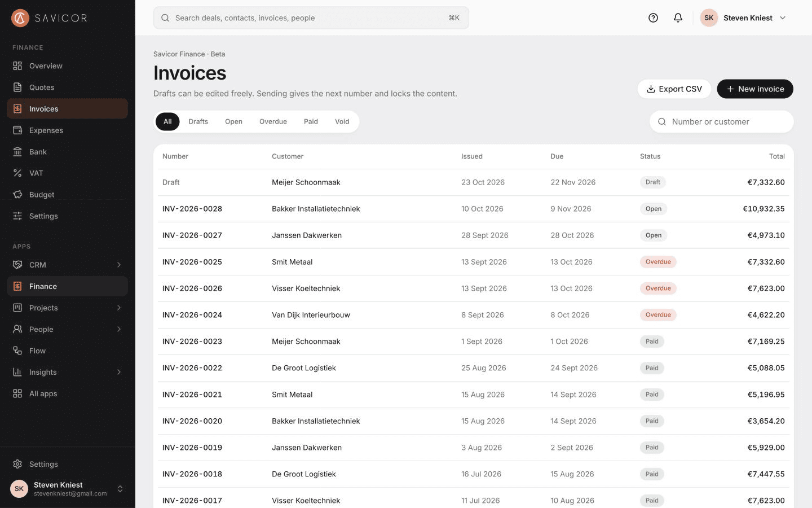The width and height of the screenshot is (812, 508).
Task: Open the All apps grid icon
Action: [17, 393]
